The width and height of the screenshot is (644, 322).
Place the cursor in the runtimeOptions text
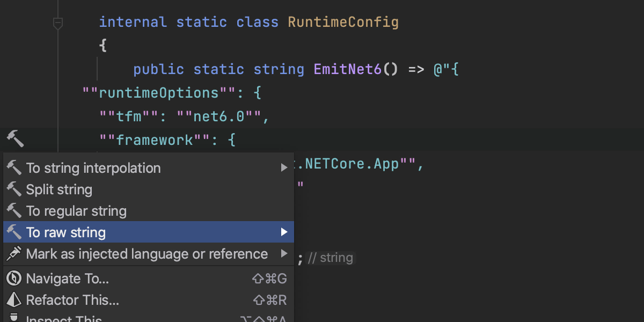[159, 93]
